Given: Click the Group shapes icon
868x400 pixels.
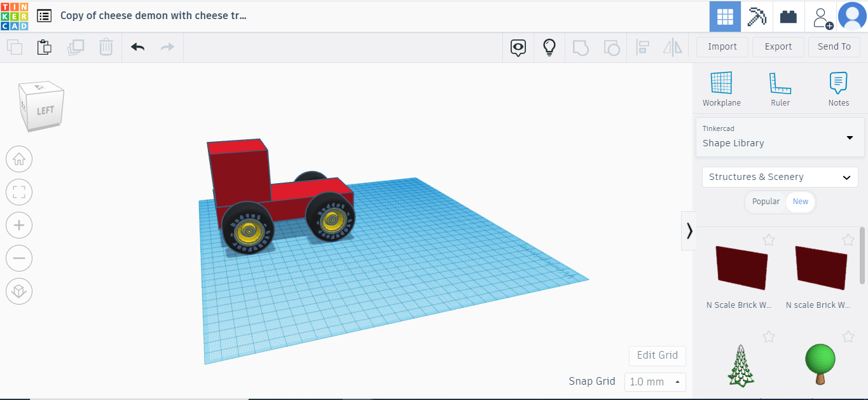Looking at the screenshot, I should [x=581, y=47].
